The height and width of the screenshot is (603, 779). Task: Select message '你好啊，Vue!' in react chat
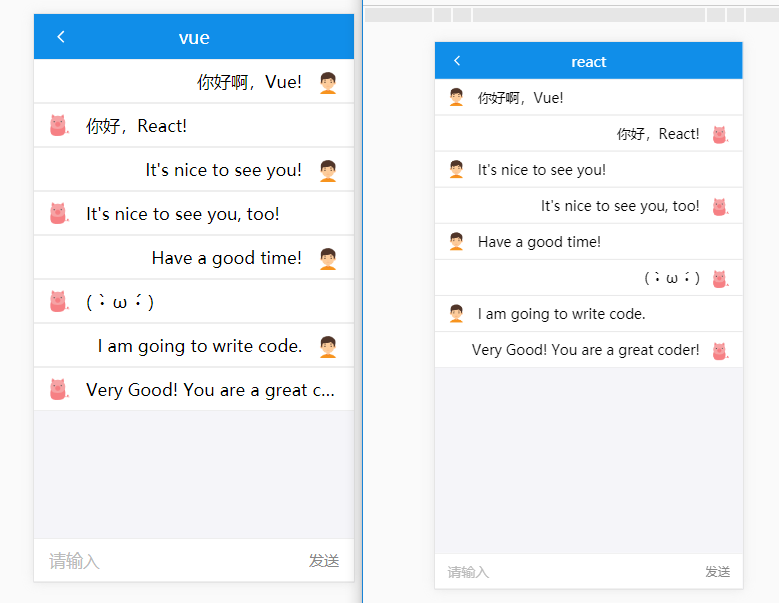521,98
